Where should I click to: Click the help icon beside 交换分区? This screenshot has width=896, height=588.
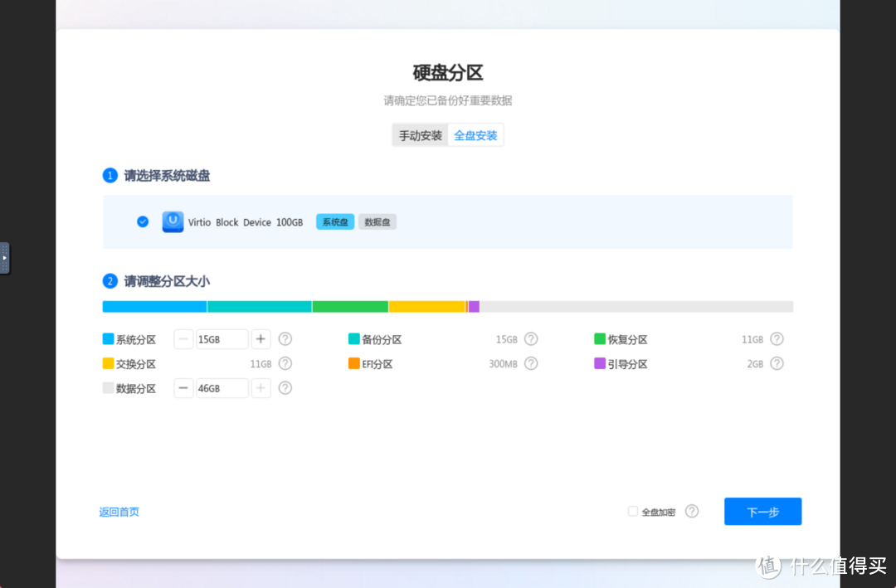point(285,363)
